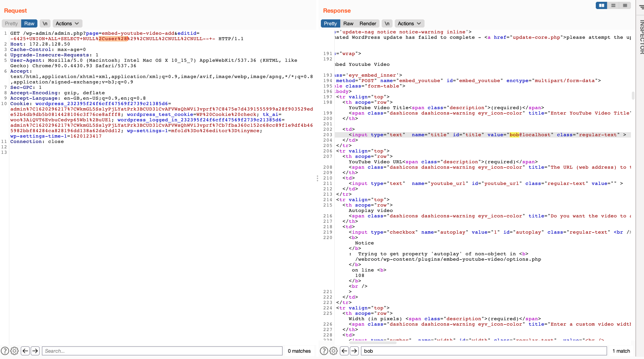Click the options.php file path in response
This screenshot has height=359, width=644.
pyautogui.click(x=448, y=259)
